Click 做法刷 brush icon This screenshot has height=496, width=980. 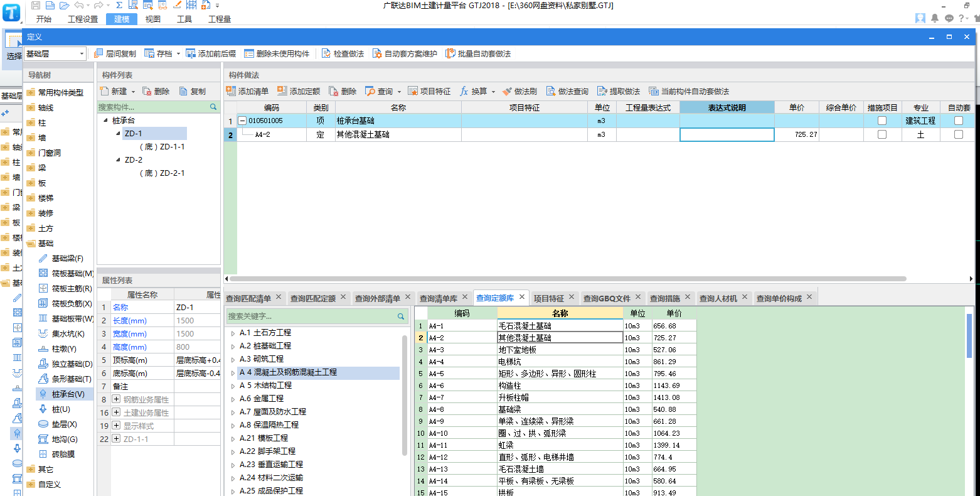(x=507, y=91)
